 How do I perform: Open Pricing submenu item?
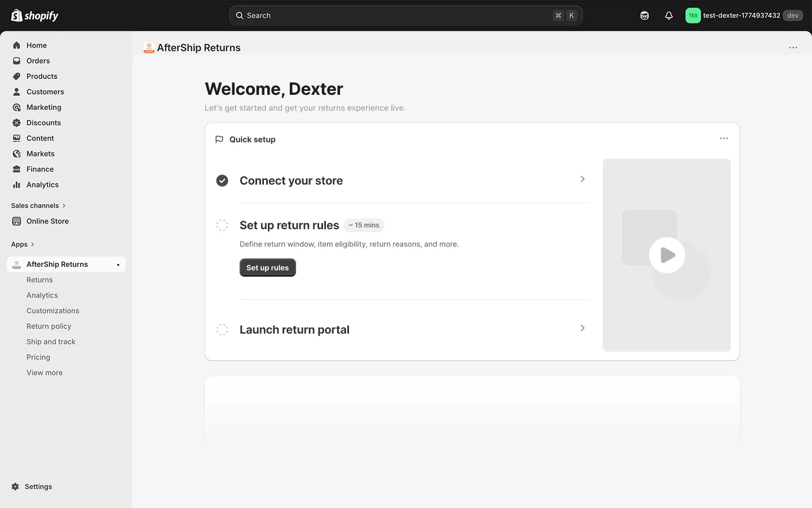click(38, 357)
